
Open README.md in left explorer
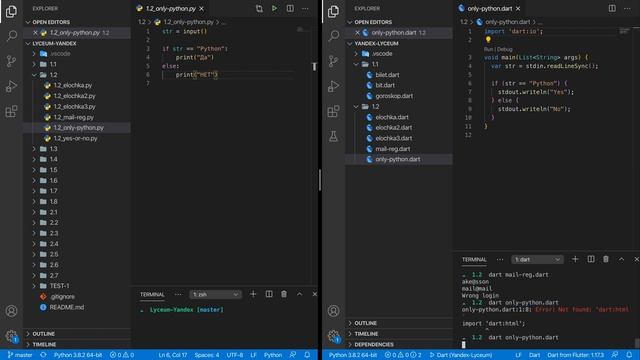67,307
